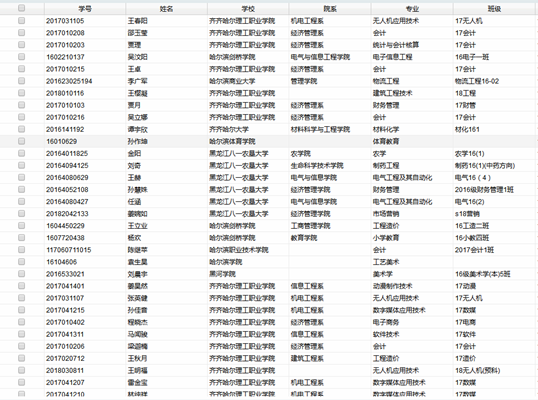Sort by the 学校 column header
This screenshot has height=400, width=538.
pyautogui.click(x=248, y=9)
